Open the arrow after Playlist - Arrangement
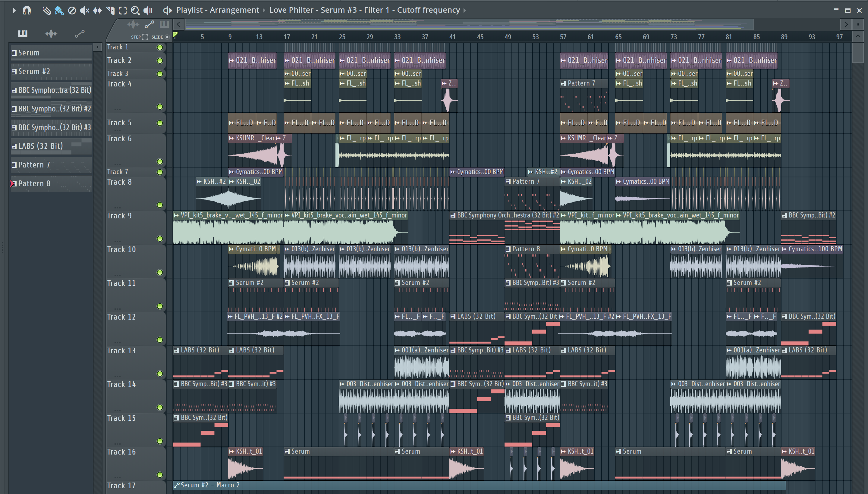The height and width of the screenshot is (494, 868). 264,10
